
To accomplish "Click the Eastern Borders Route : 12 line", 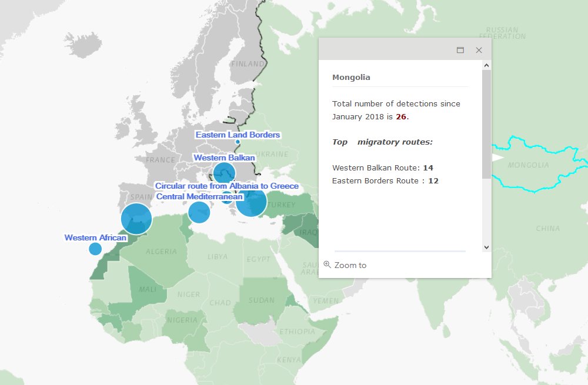I will click(385, 180).
